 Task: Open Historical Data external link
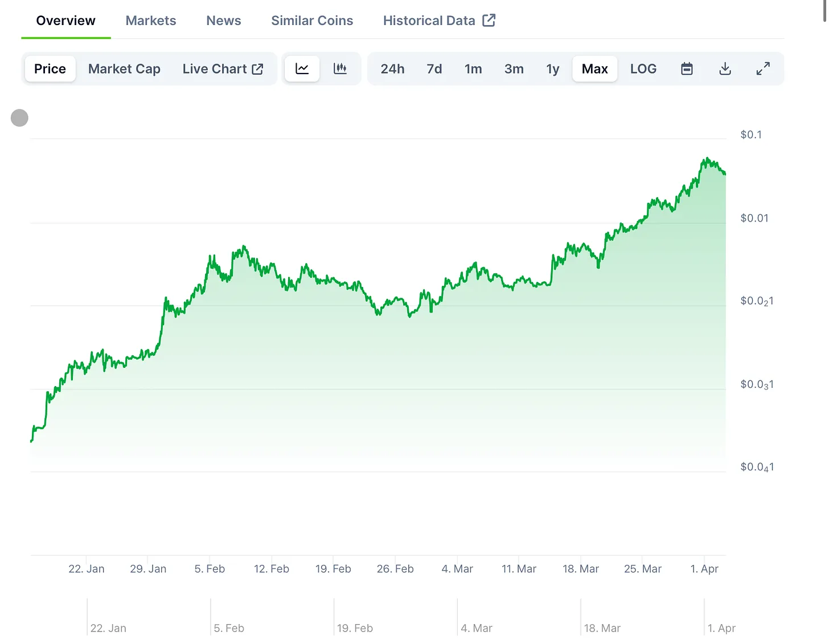(x=439, y=20)
